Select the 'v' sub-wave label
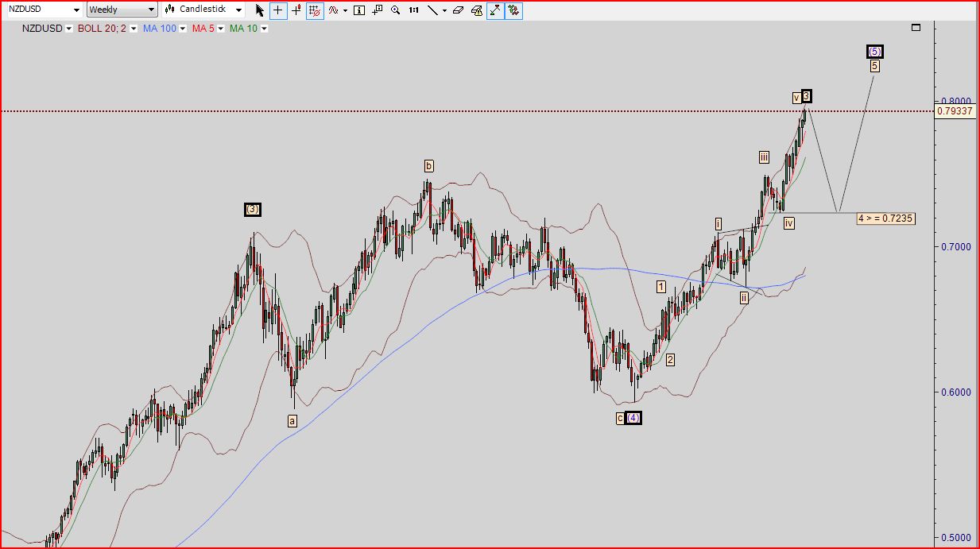 tap(796, 98)
